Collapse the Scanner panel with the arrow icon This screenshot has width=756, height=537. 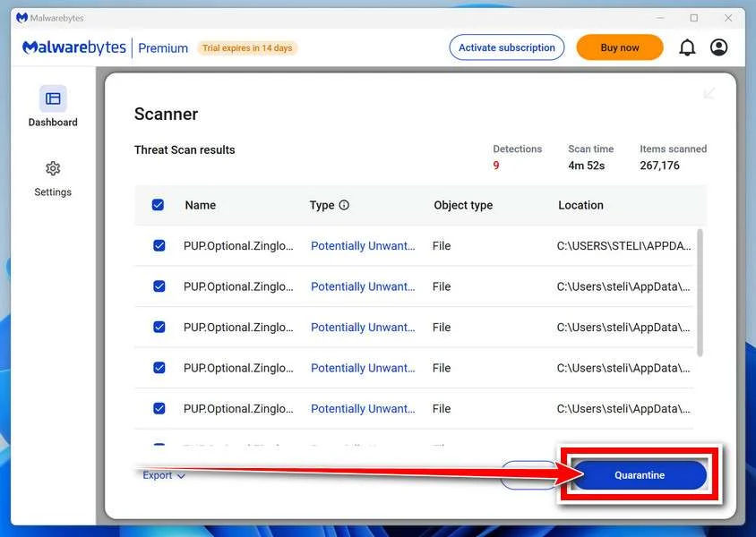[709, 93]
